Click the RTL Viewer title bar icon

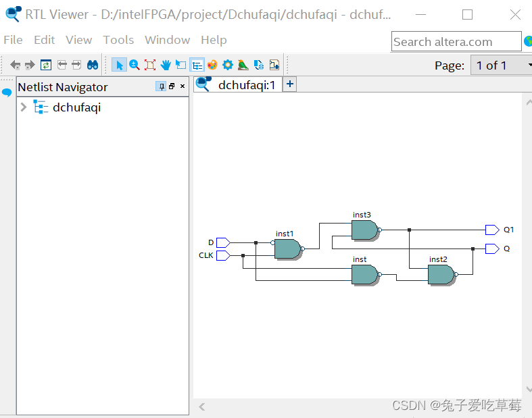[14, 14]
